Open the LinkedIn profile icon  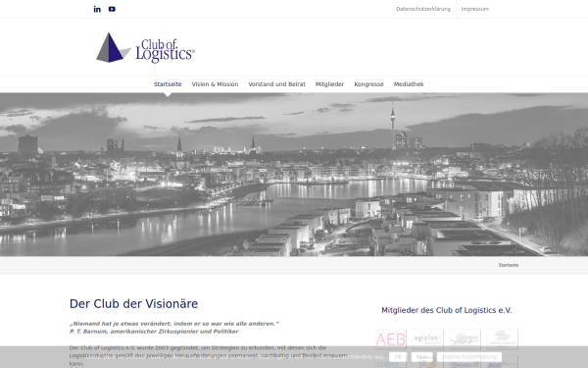coord(97,9)
